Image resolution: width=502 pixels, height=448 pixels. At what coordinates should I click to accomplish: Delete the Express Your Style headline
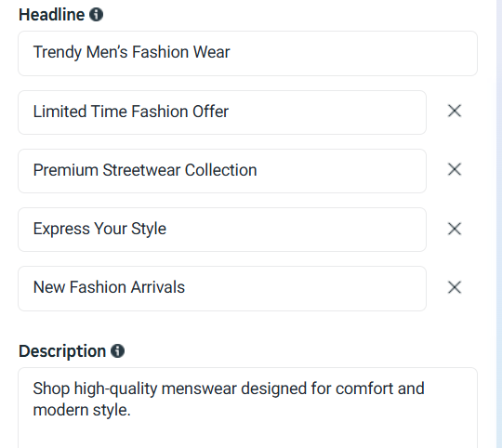coord(454,229)
